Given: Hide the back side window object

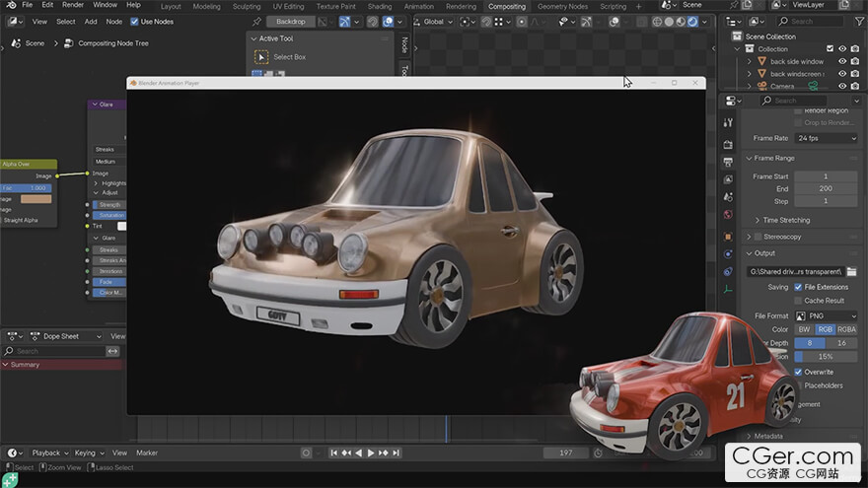Looking at the screenshot, I should point(842,61).
